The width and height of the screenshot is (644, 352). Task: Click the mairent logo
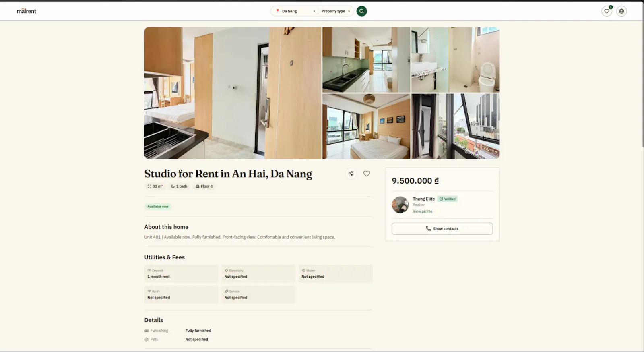click(x=27, y=11)
